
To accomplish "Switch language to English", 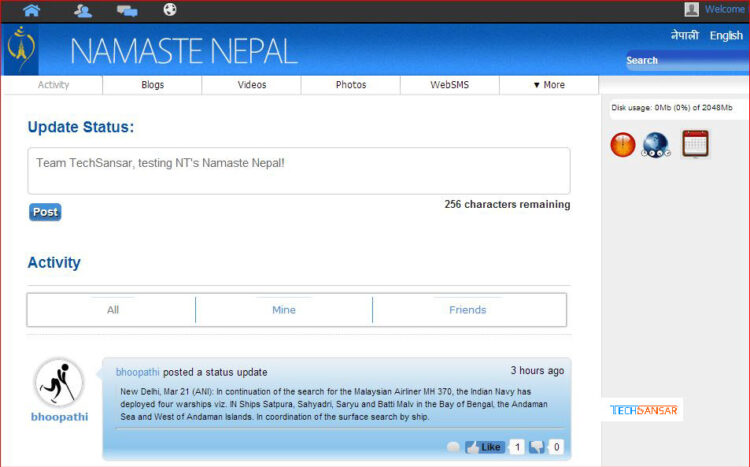I will click(x=726, y=35).
